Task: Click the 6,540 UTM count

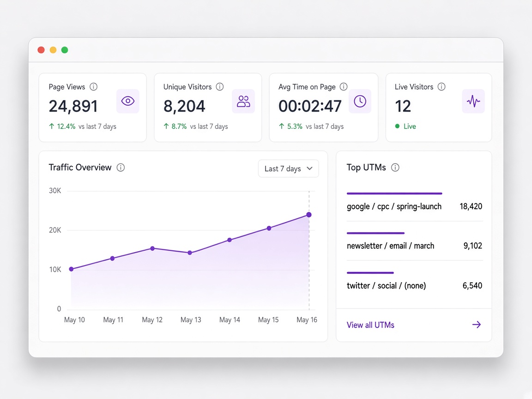Action: click(472, 285)
